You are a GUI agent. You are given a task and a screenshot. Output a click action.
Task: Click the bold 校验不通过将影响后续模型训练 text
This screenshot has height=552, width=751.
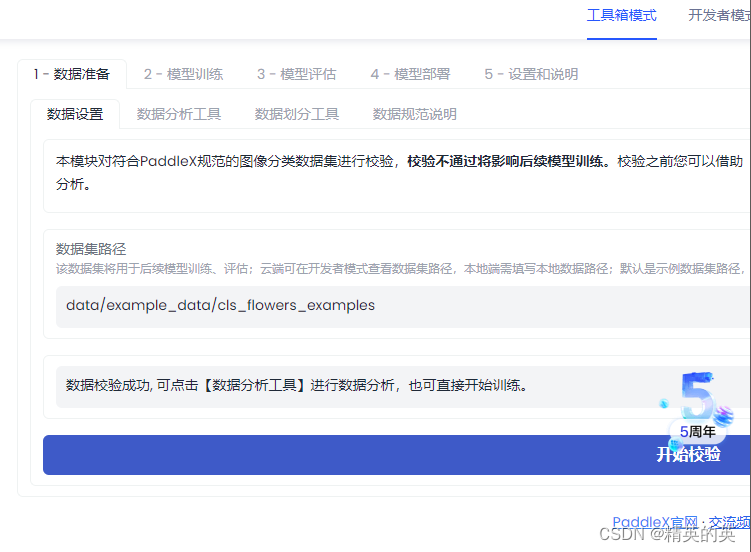coord(505,161)
